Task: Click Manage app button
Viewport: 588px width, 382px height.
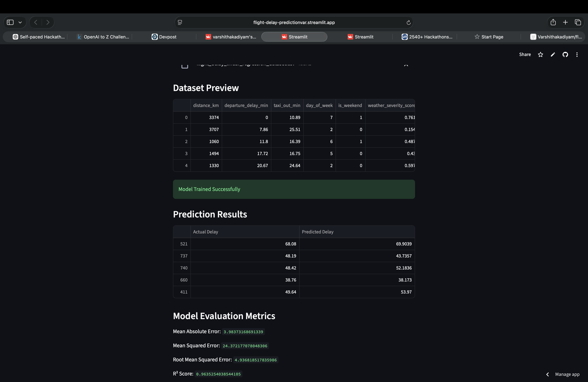Action: click(x=567, y=374)
